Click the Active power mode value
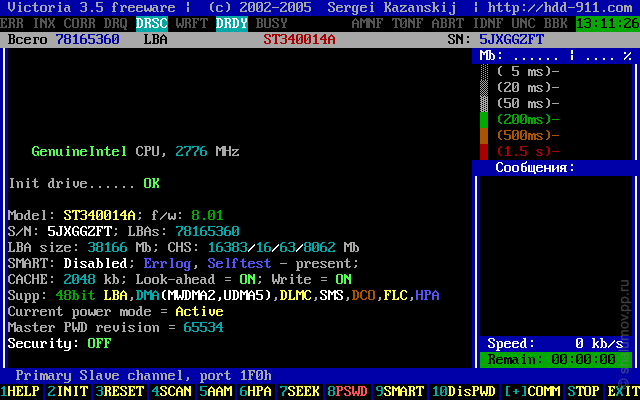This screenshot has width=640, height=400. tap(199, 311)
